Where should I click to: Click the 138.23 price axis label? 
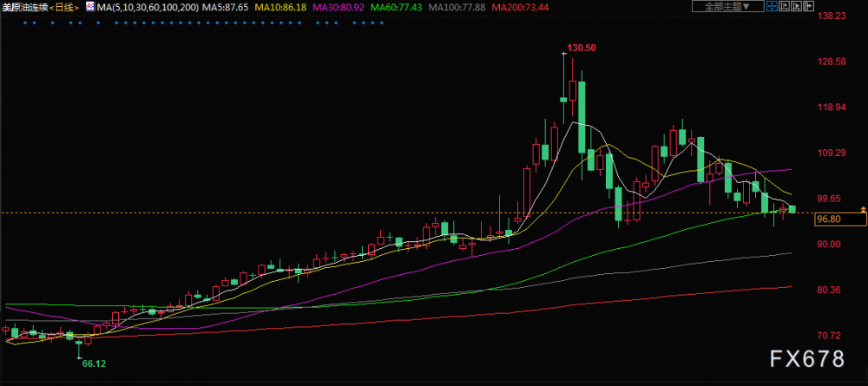832,16
